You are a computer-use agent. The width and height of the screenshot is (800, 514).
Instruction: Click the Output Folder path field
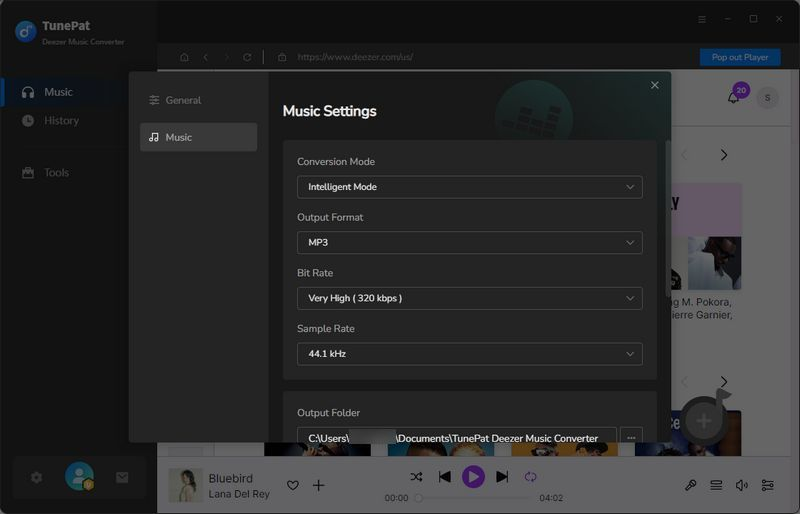click(x=457, y=436)
